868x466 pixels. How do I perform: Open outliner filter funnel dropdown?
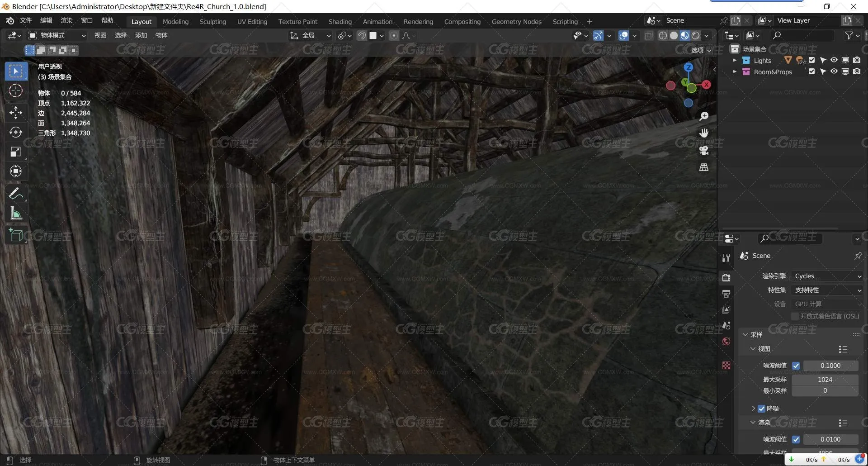tap(852, 35)
